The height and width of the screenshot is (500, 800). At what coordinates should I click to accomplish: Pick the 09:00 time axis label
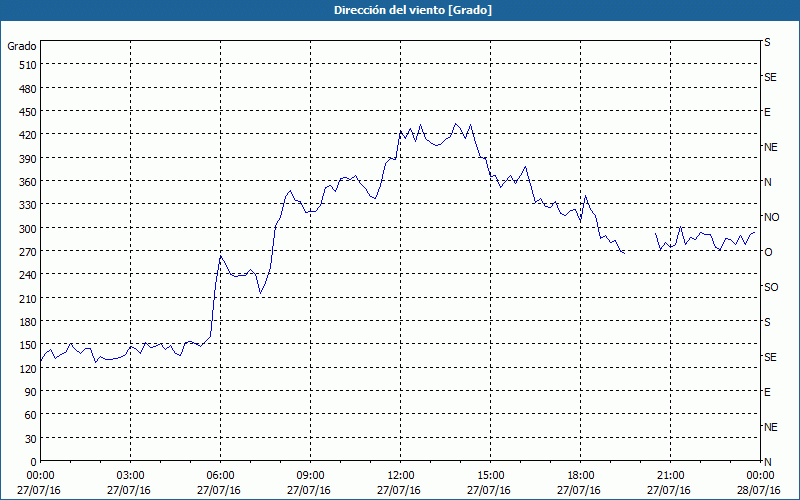tap(309, 476)
